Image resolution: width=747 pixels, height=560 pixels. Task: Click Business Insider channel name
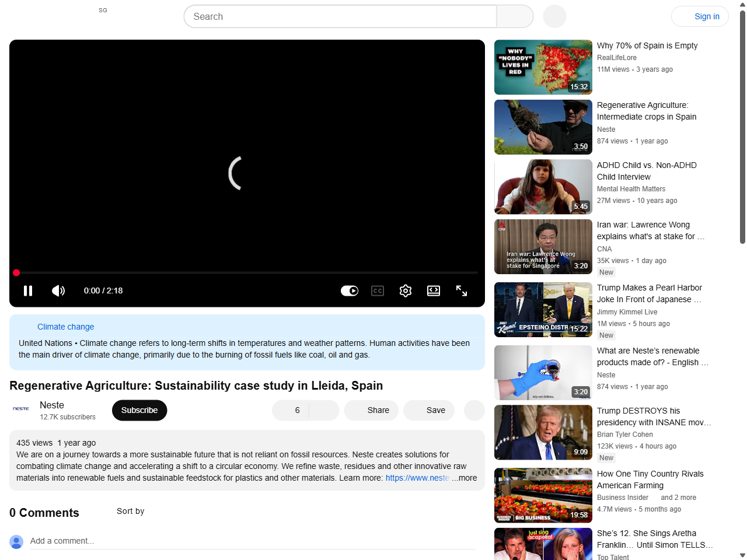coord(623,498)
